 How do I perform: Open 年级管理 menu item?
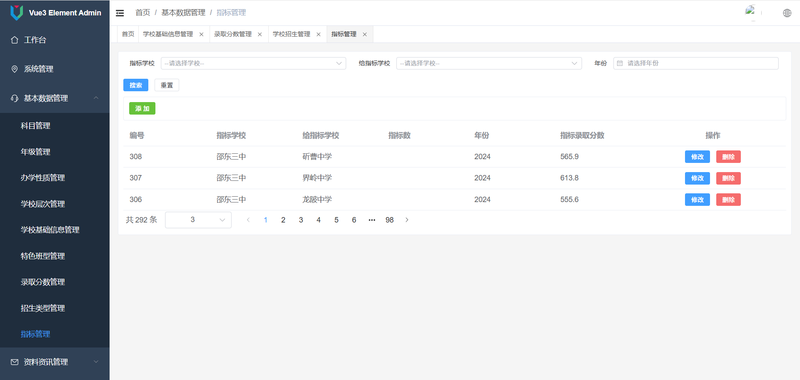click(55, 151)
